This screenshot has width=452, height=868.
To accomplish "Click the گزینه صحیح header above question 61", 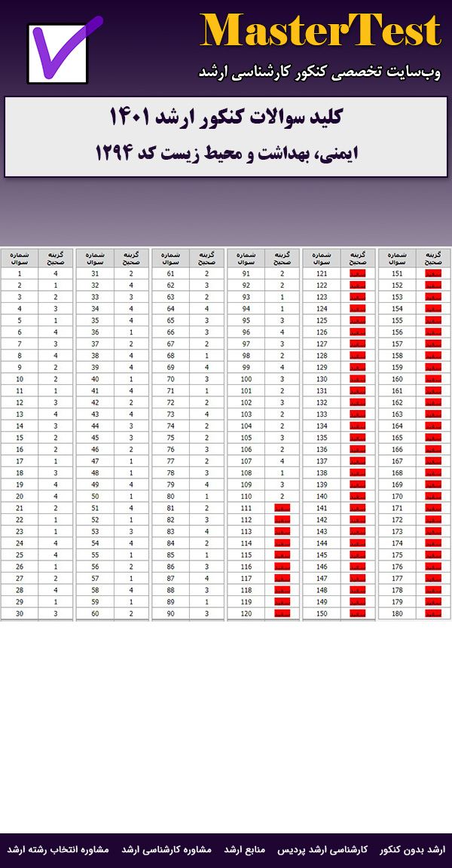I will tap(207, 258).
